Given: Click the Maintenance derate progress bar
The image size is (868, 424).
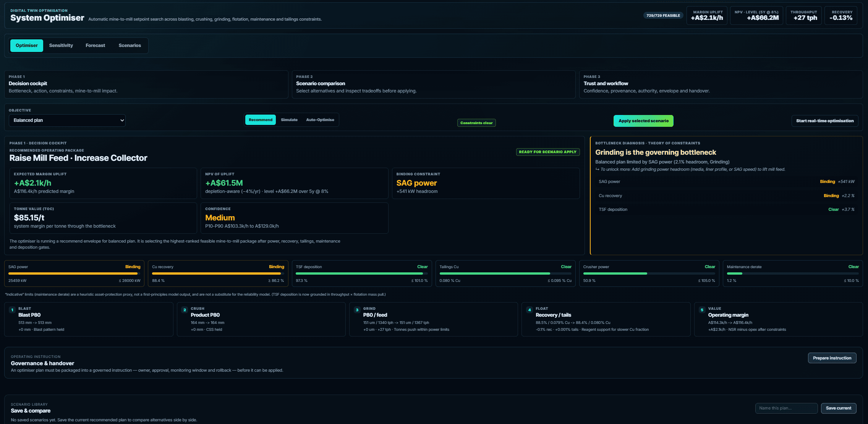Looking at the screenshot, I should click(793, 273).
